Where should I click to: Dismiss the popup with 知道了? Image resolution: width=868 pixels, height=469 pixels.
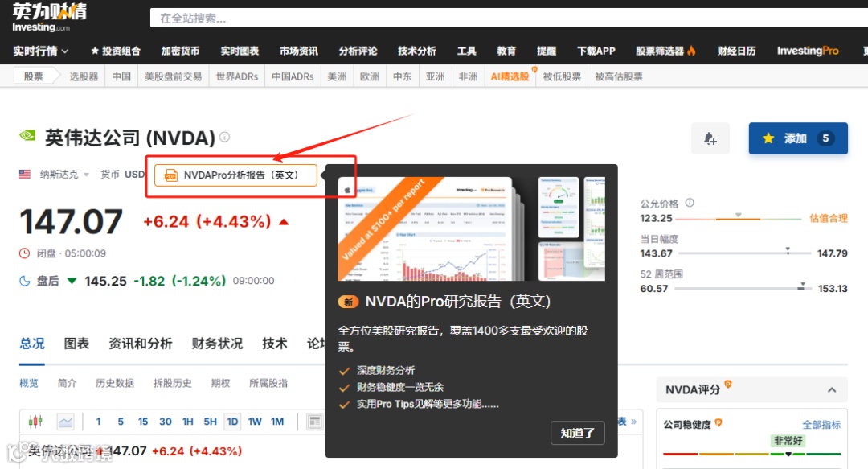pyautogui.click(x=577, y=433)
